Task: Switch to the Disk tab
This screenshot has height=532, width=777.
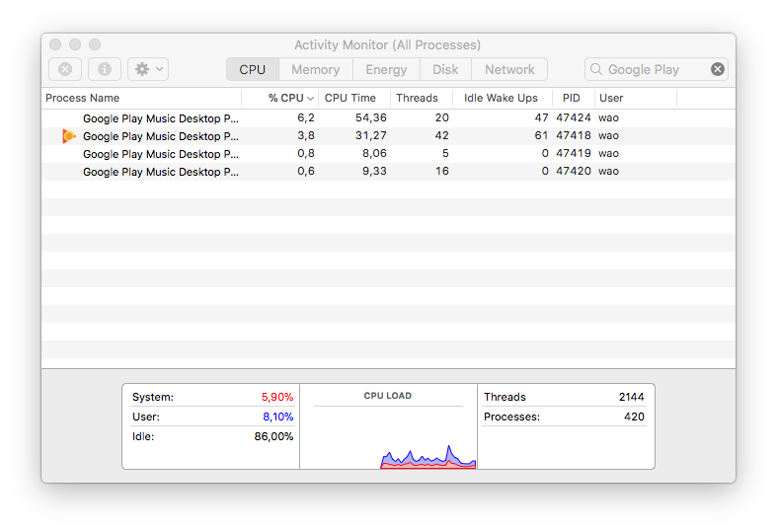Action: tap(445, 69)
